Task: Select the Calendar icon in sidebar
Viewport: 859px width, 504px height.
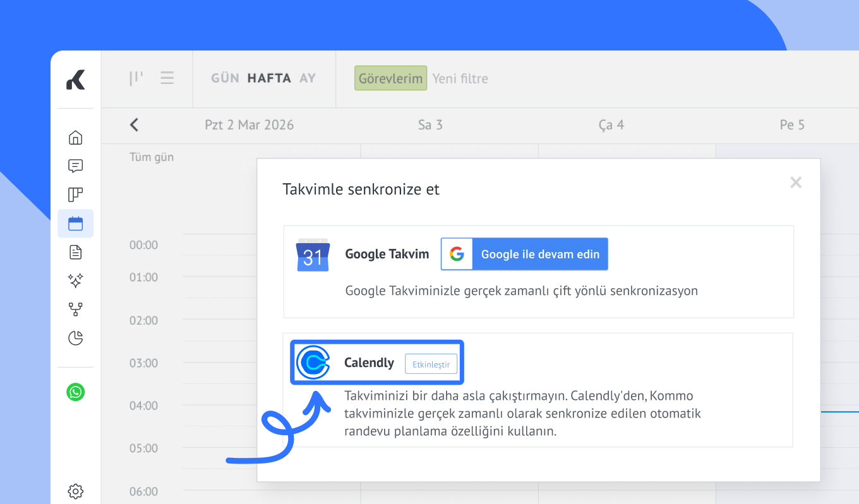Action: (75, 224)
